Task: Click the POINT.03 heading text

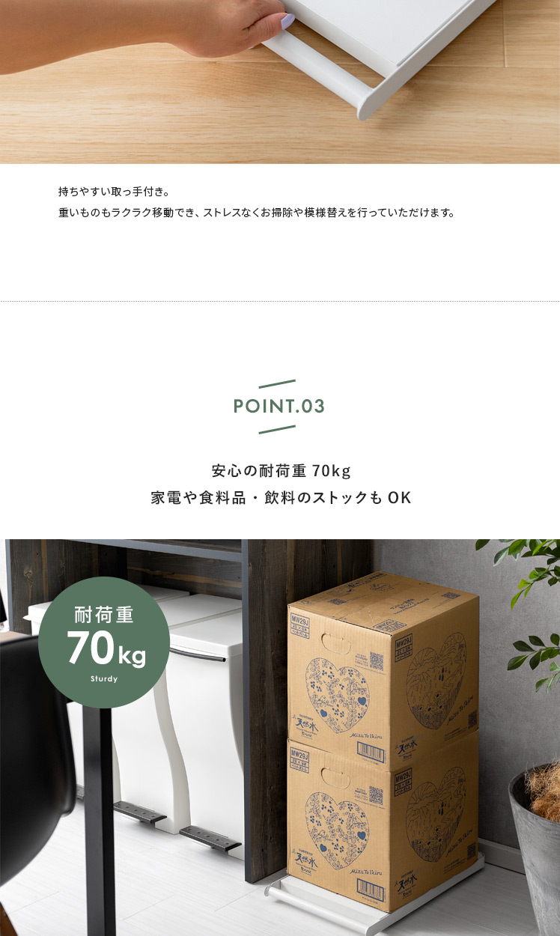Action: [x=279, y=407]
